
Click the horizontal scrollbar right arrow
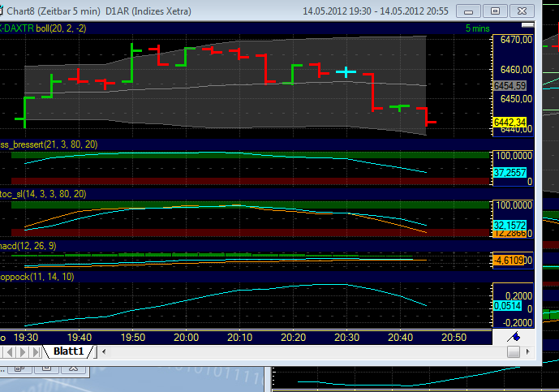tap(528, 351)
